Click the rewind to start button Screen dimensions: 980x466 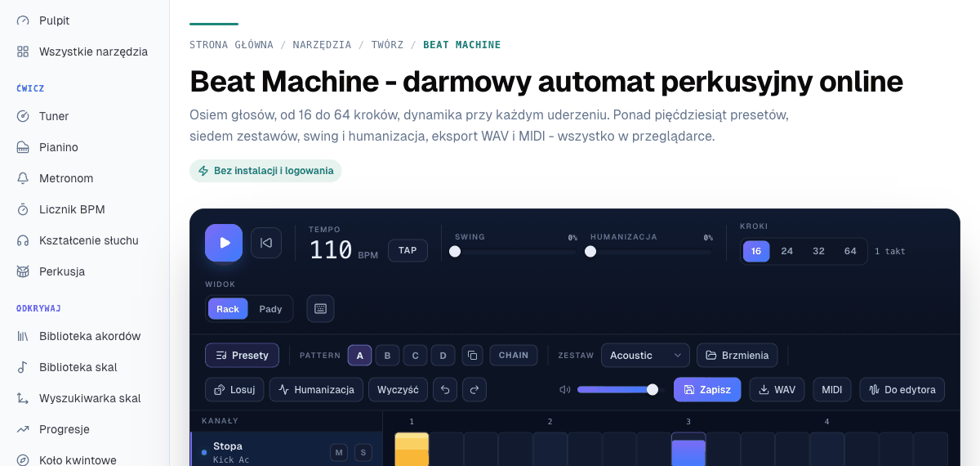coord(266,243)
